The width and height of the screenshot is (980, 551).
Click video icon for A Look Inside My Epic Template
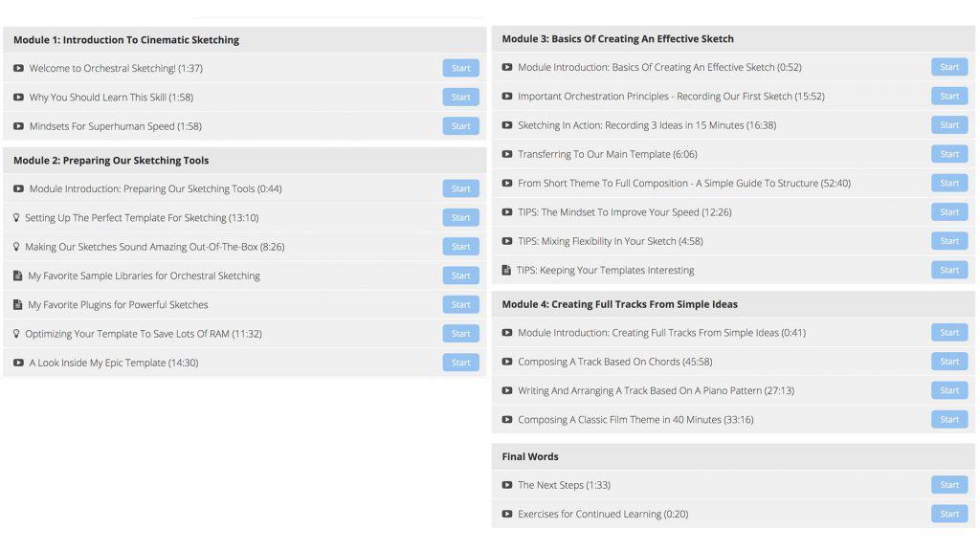[18, 364]
